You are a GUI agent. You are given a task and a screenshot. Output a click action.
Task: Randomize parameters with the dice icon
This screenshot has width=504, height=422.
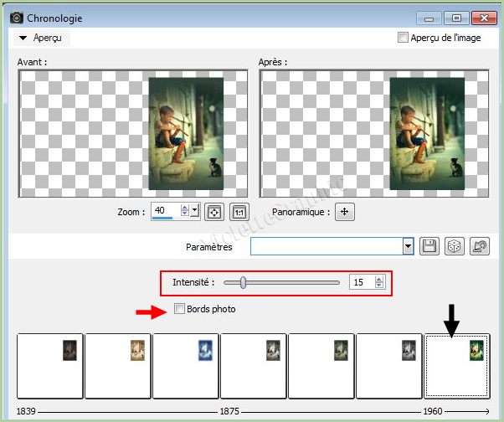coord(455,246)
